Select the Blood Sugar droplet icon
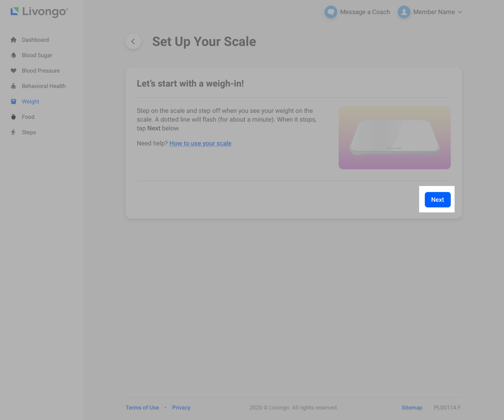 coord(13,55)
